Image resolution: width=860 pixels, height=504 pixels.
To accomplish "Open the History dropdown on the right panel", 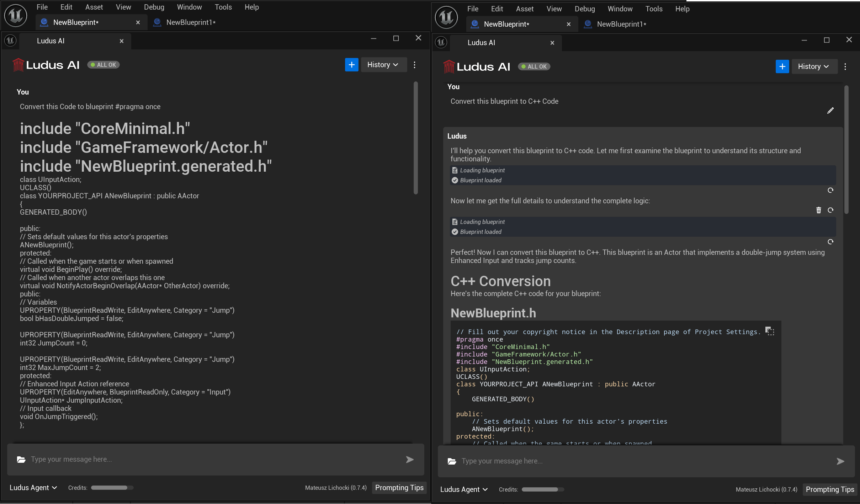I will tap(814, 66).
